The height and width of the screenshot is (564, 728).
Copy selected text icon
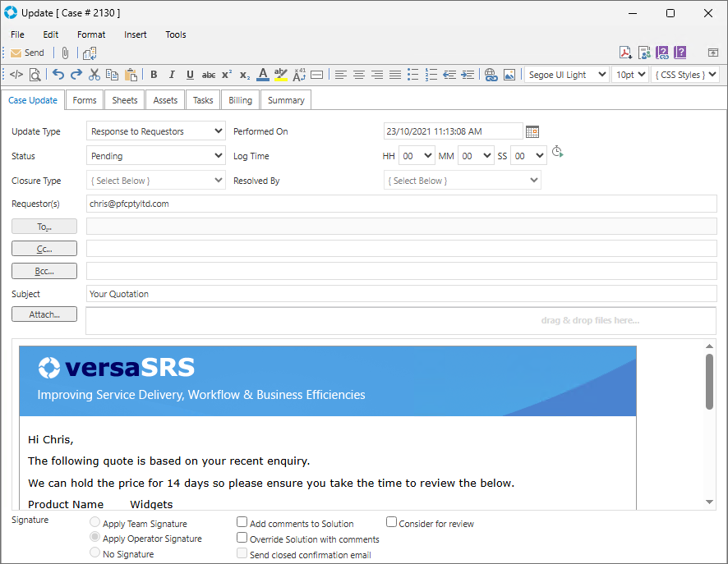[x=112, y=74]
